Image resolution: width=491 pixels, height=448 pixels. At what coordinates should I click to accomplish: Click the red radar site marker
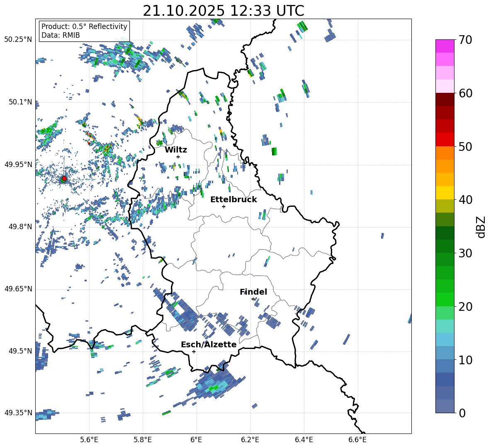point(64,178)
